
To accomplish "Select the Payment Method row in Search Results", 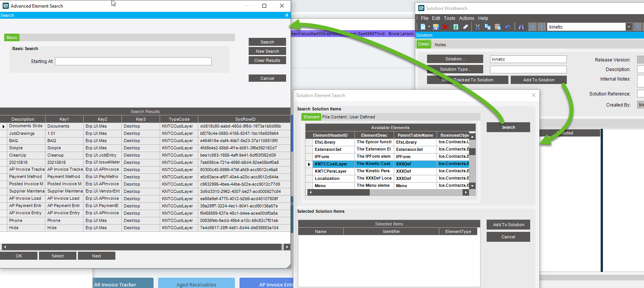I will pos(145,177).
